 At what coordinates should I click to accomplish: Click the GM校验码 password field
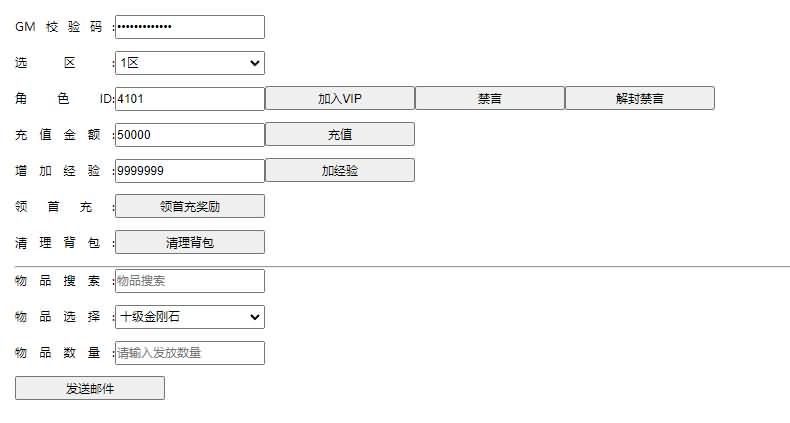pos(190,27)
